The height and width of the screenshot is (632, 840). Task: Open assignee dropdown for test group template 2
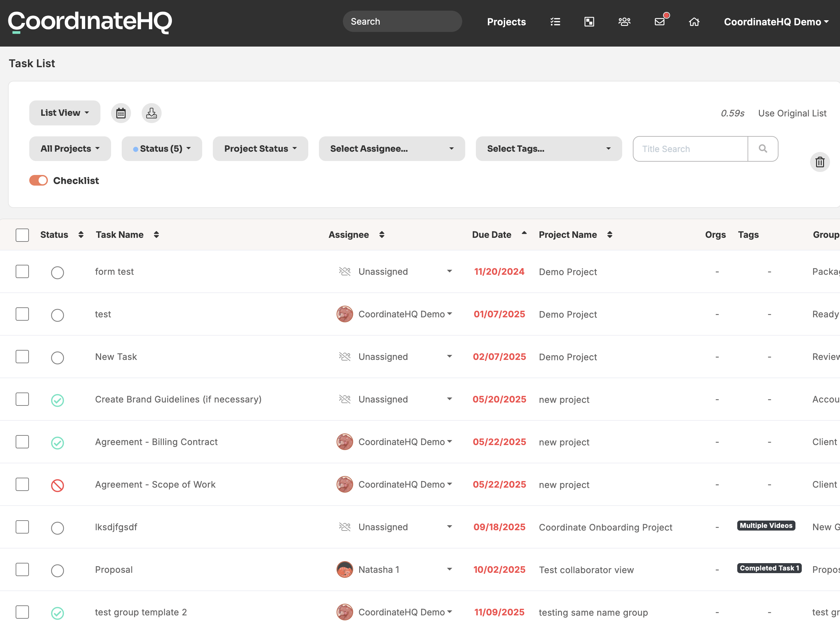click(x=449, y=611)
